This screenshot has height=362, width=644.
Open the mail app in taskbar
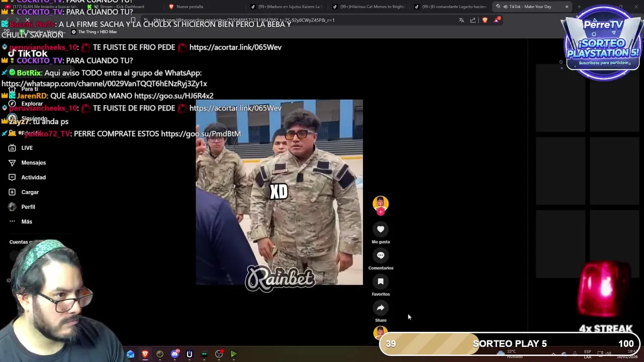(x=130, y=354)
